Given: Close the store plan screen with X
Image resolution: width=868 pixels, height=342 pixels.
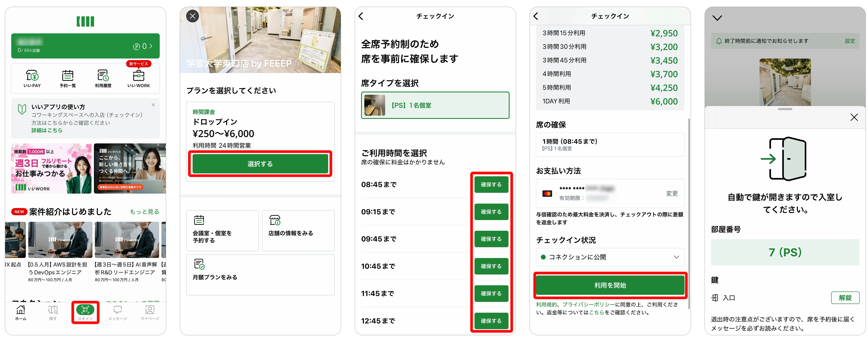Looking at the screenshot, I should (x=193, y=16).
